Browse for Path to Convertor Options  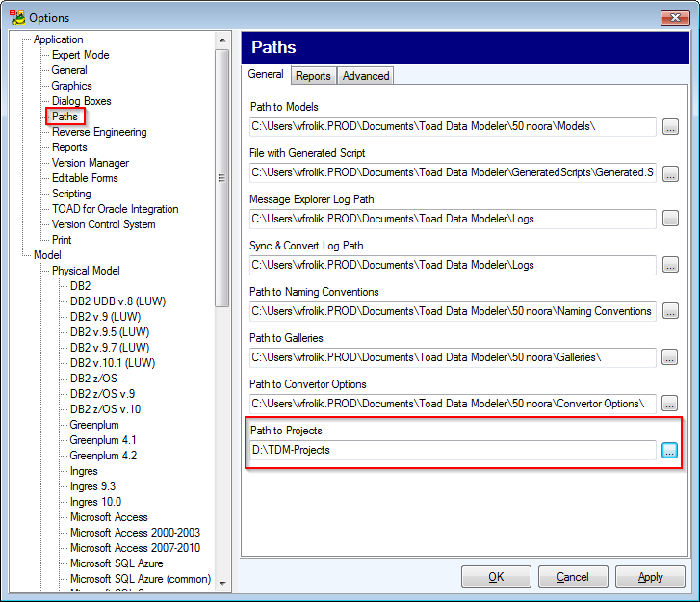point(669,404)
